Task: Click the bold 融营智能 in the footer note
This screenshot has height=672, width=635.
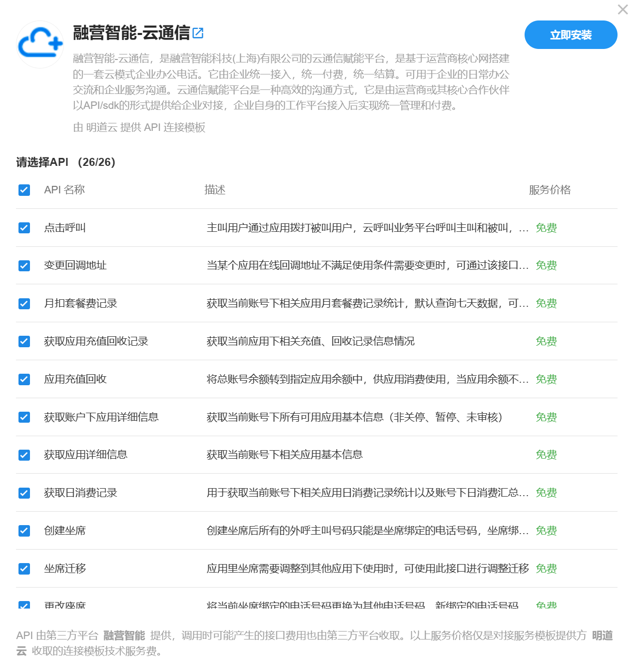Action: point(124,636)
